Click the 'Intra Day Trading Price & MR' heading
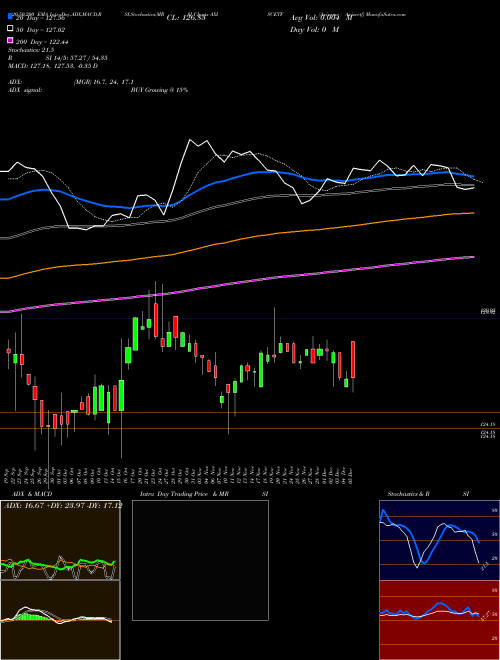Viewport: 500px width, 660px height. pos(184,494)
